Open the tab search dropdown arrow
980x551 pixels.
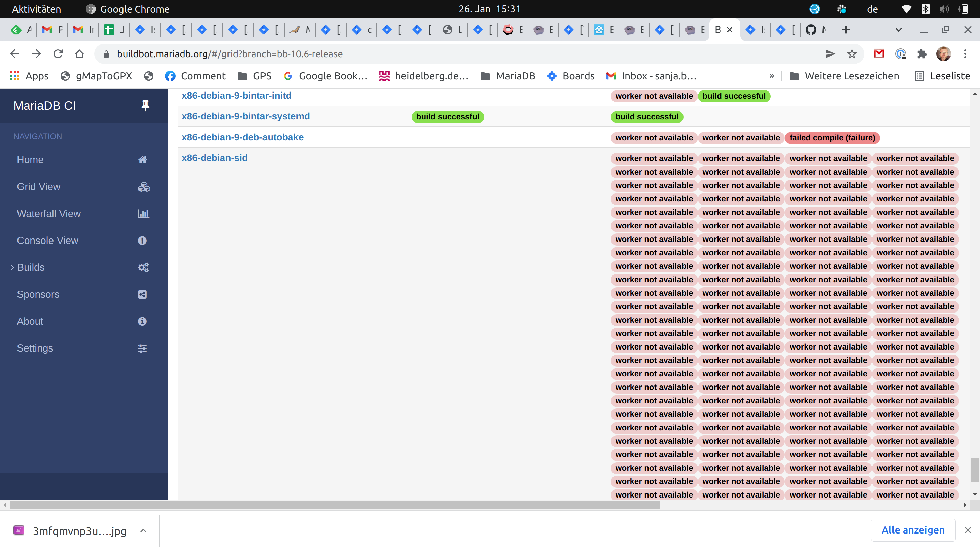(x=898, y=30)
